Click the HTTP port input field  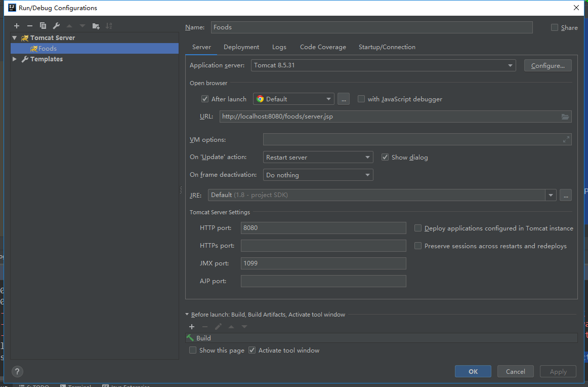[x=323, y=228]
